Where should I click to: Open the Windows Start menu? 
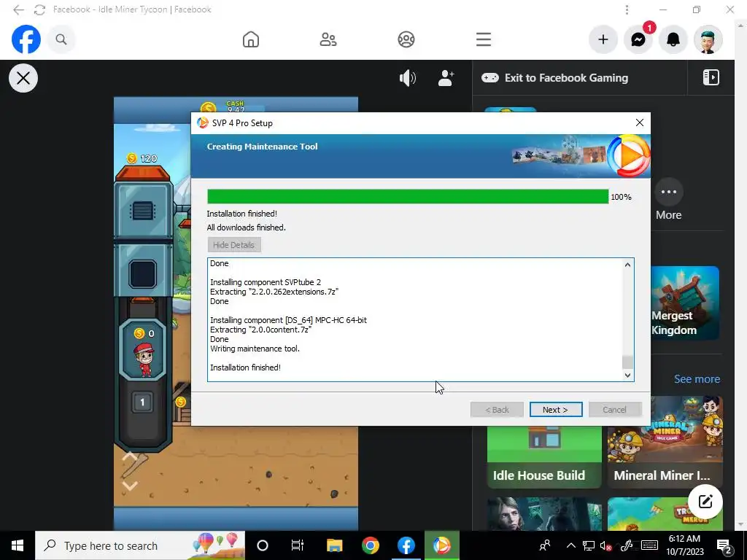click(18, 545)
